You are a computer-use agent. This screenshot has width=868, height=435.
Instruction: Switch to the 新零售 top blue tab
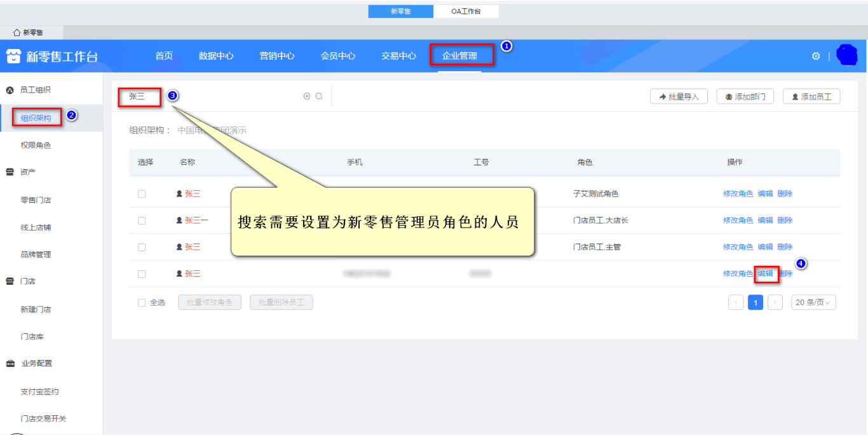pos(400,11)
